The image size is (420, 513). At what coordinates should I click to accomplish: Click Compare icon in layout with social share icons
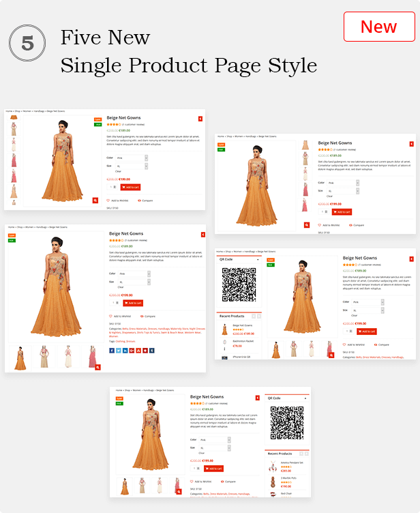click(x=142, y=316)
